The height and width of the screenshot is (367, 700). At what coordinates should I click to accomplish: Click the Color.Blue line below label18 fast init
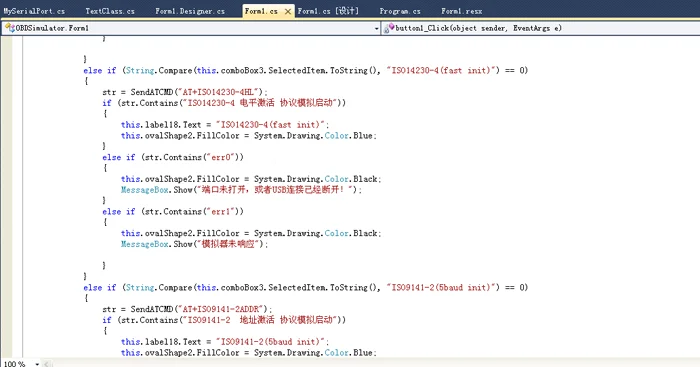(249, 136)
